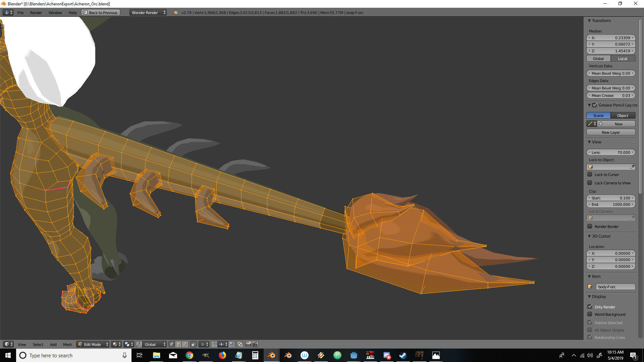Select edge select mode
Image resolution: width=644 pixels, height=362 pixels.
tap(178, 344)
